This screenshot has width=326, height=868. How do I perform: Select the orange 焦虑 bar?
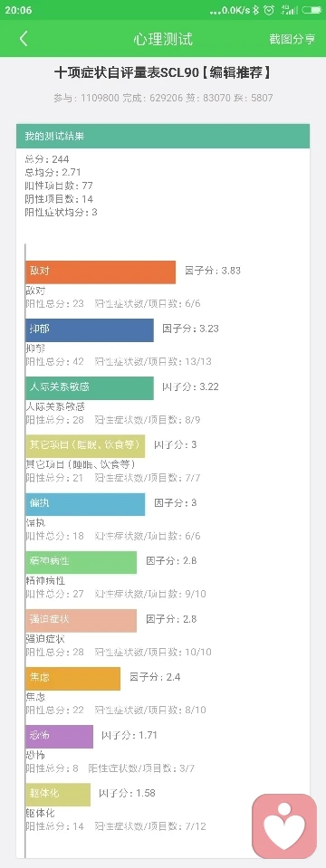click(x=73, y=678)
